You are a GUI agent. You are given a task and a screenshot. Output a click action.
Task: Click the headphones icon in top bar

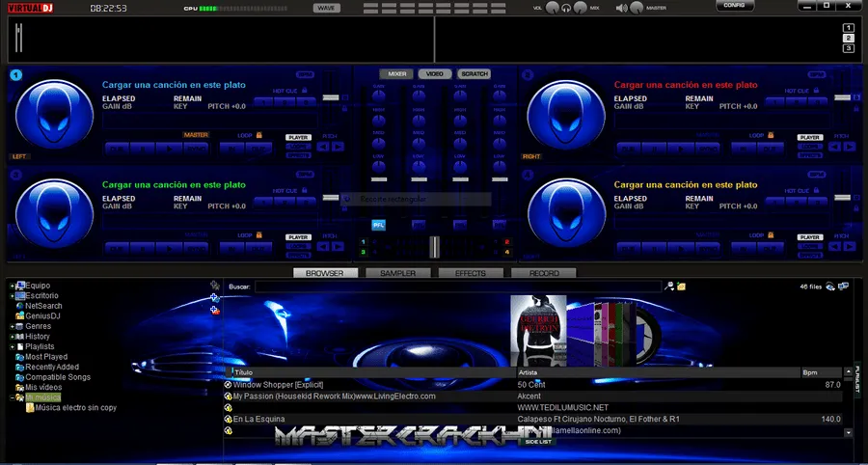pos(566,8)
